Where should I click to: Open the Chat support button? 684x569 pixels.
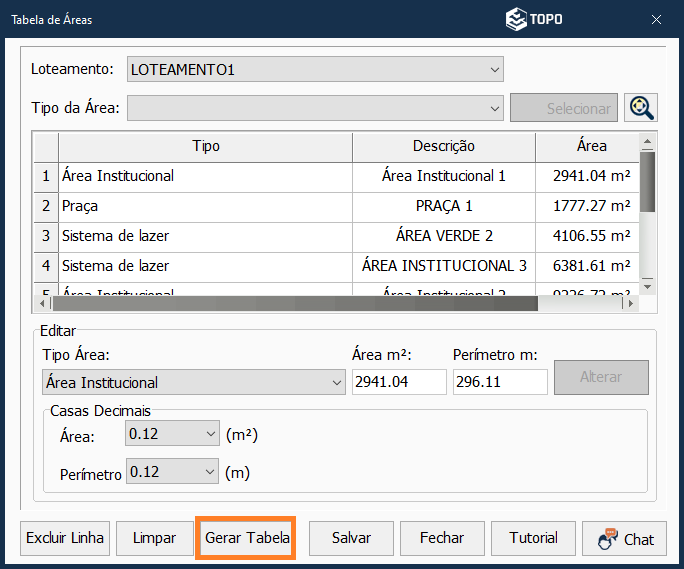(x=625, y=538)
